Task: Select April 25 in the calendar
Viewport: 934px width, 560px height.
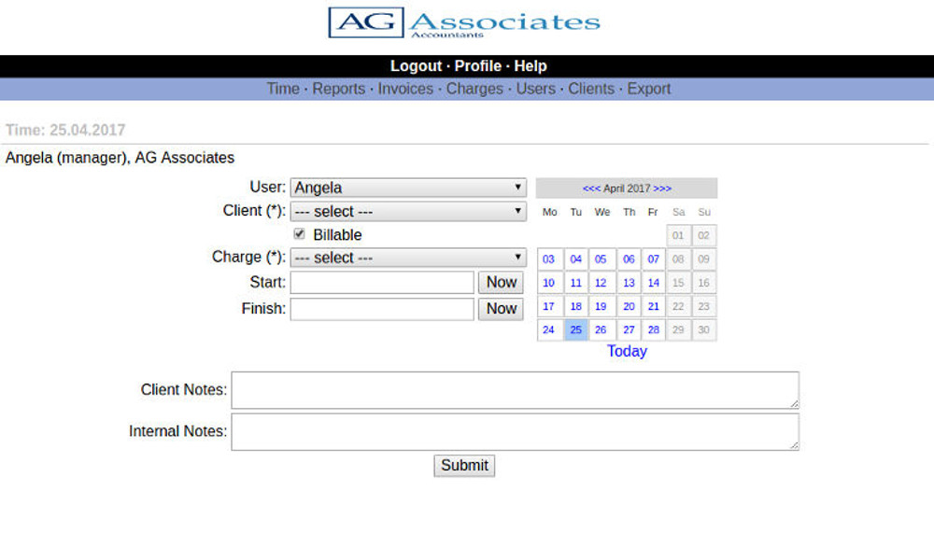Action: (576, 329)
